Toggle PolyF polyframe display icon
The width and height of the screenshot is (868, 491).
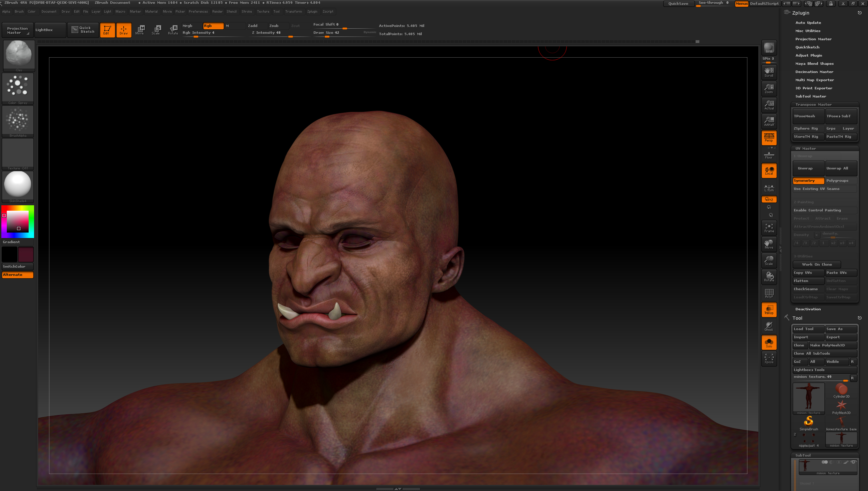(769, 293)
